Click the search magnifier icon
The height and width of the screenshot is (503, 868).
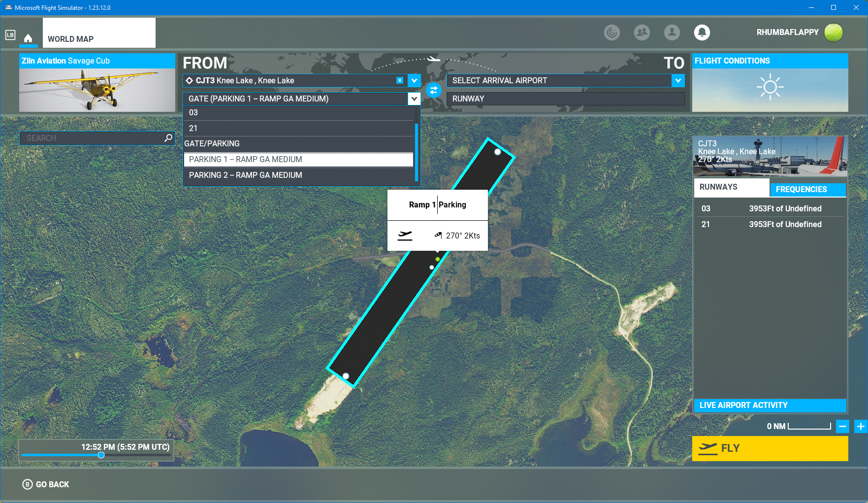click(168, 138)
